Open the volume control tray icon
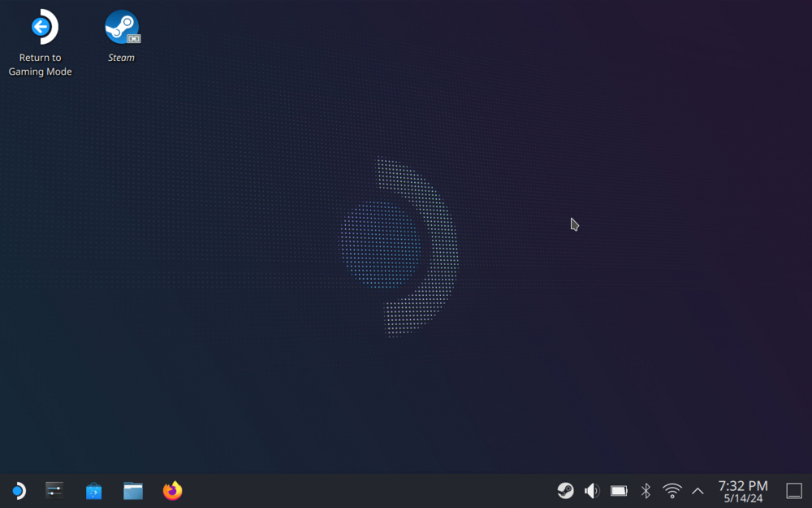The width and height of the screenshot is (812, 508). pyautogui.click(x=592, y=491)
